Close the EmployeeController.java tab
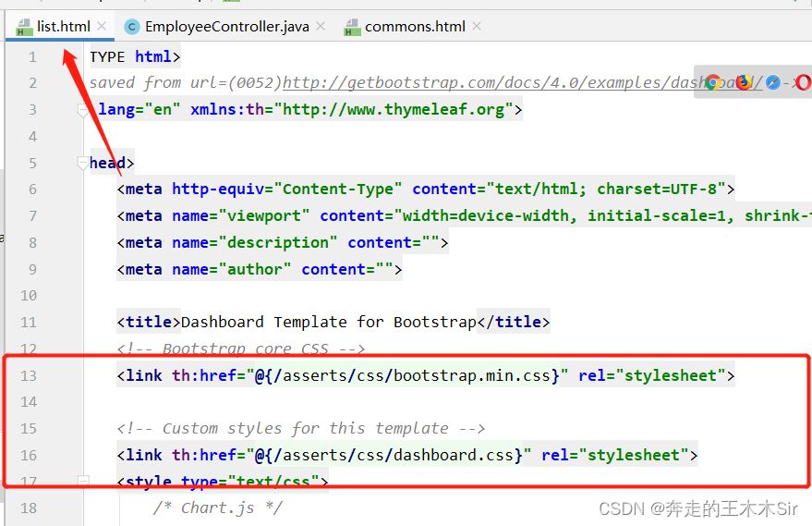Image resolution: width=812 pixels, height=526 pixels. coord(321,27)
